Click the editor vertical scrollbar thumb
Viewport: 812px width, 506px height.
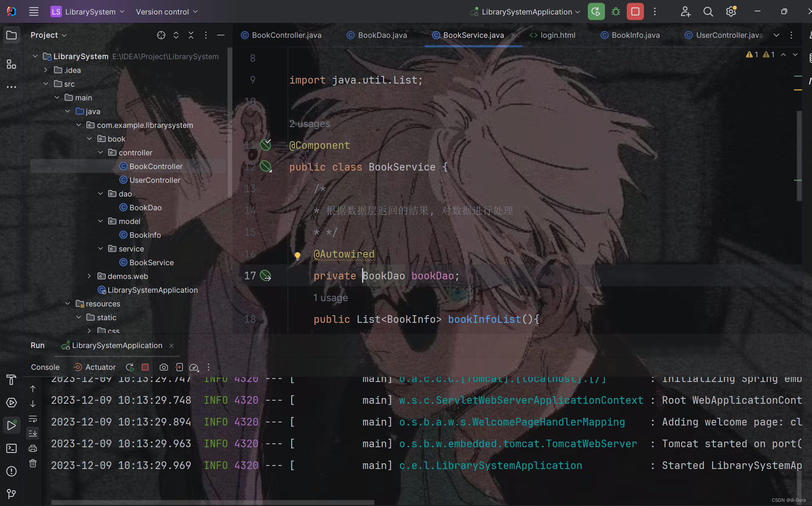[x=799, y=156]
